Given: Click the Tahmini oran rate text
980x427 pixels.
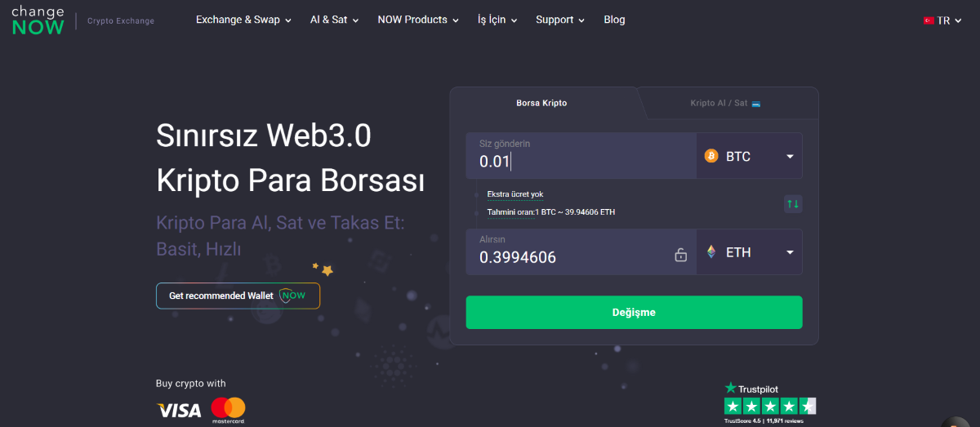Looking at the screenshot, I should pyautogui.click(x=551, y=212).
